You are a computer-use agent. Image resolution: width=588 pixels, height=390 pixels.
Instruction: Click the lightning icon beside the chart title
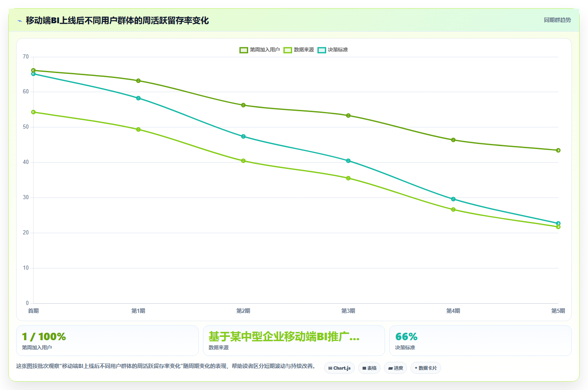[20, 21]
